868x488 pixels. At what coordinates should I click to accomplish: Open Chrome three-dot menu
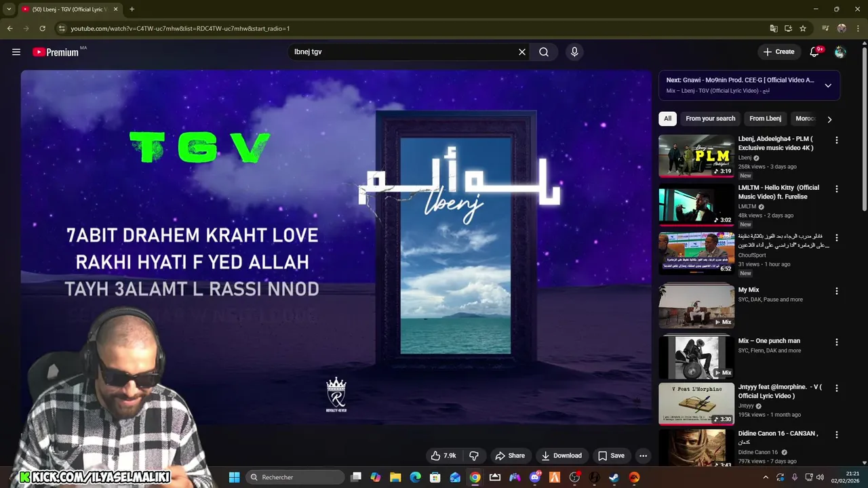[857, 28]
